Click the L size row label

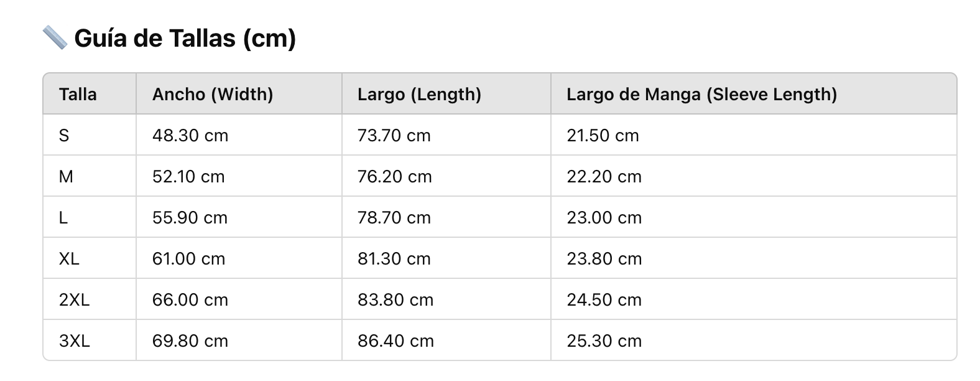pyautogui.click(x=63, y=218)
